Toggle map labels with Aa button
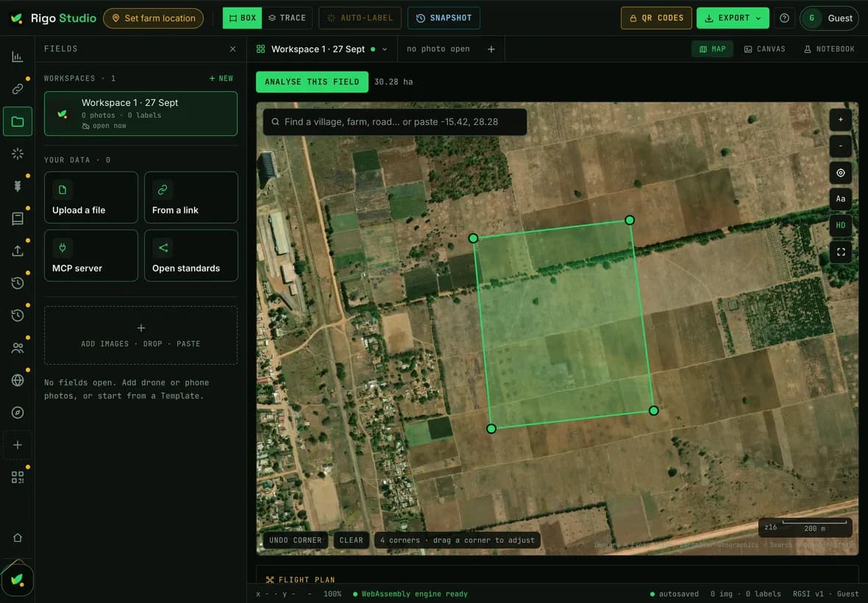The height and width of the screenshot is (603, 868). 840,199
